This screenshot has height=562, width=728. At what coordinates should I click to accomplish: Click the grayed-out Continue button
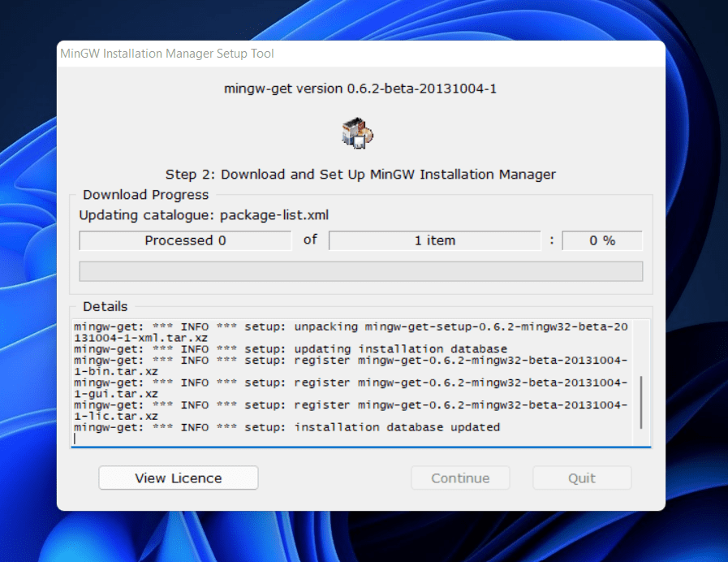tap(459, 478)
